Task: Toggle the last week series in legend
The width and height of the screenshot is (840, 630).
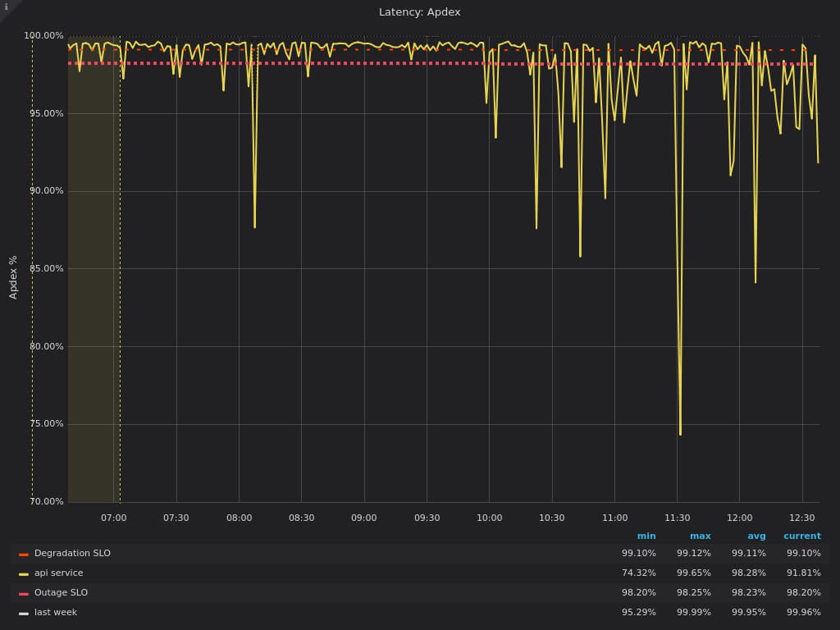Action: pyautogui.click(x=56, y=612)
